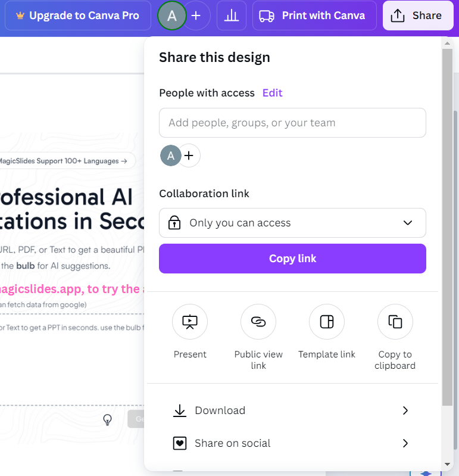Click the lightbulb AI suggestions icon
This screenshot has width=459, height=476.
108,419
